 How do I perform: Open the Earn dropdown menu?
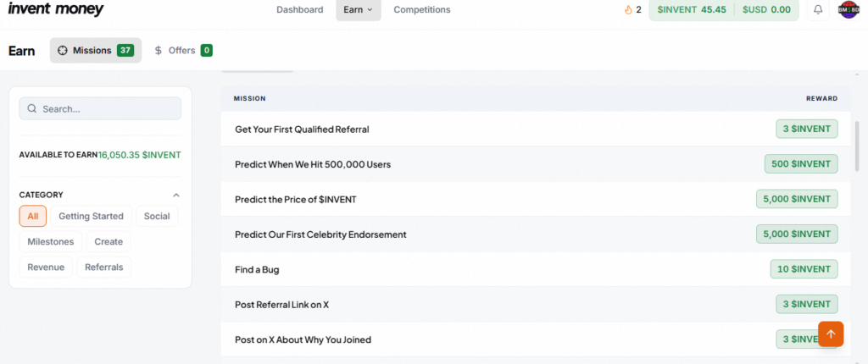point(358,10)
